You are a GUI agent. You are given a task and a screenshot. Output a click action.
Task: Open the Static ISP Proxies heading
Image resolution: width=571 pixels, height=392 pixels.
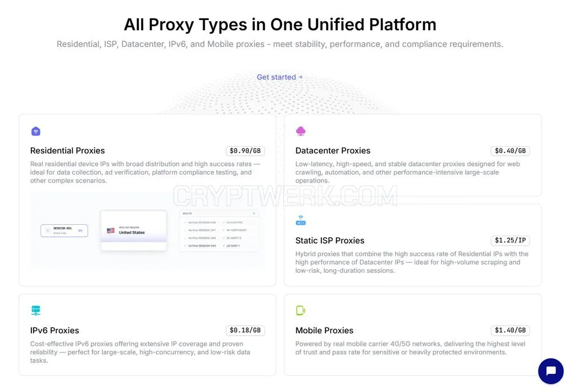pyautogui.click(x=330, y=241)
